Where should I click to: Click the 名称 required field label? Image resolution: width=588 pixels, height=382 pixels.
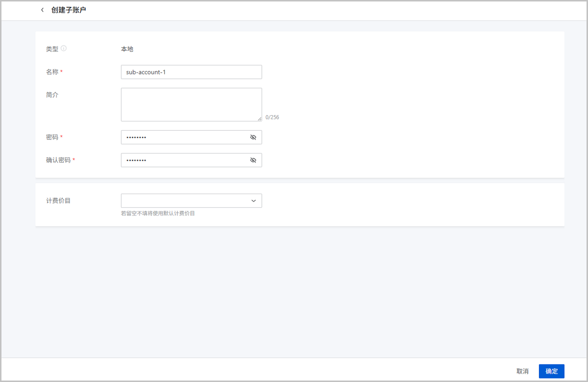click(x=52, y=72)
